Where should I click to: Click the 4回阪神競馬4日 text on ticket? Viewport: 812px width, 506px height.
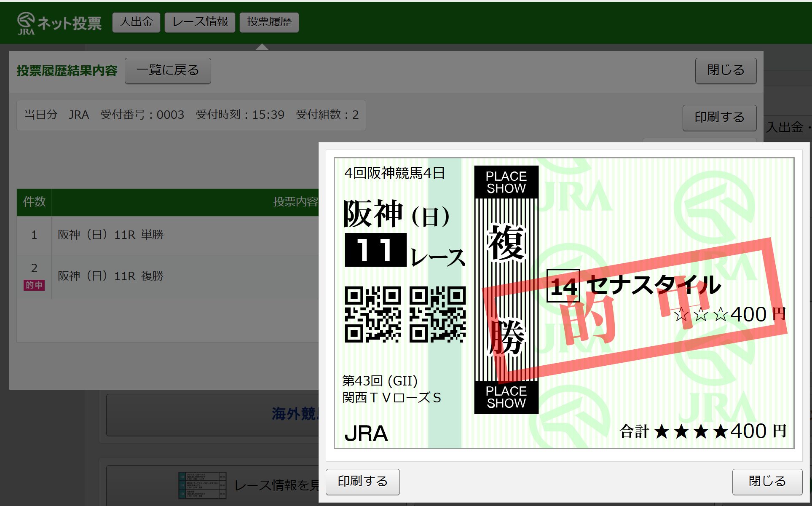[x=394, y=173]
